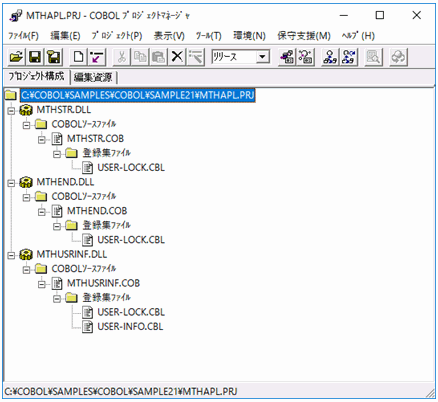438x402 pixels.
Task: Collapse the MTHEND.COB node
Action: coord(42,212)
